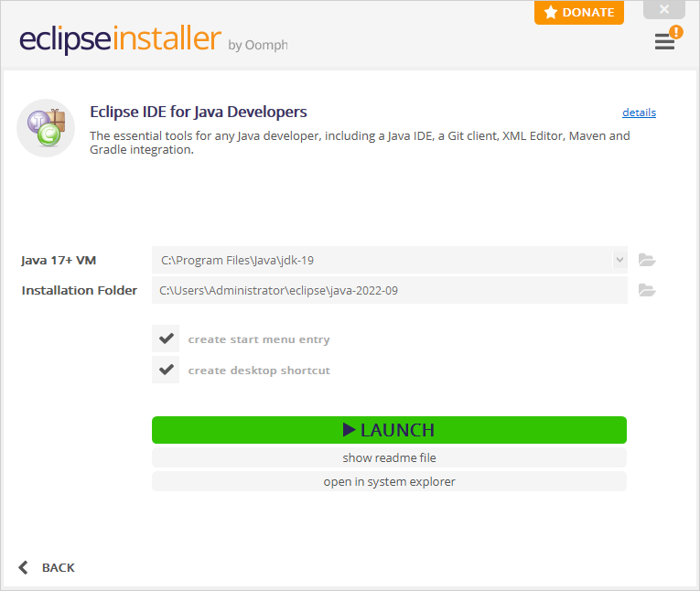700x591 pixels.
Task: Choose open in system explorer
Action: (389, 481)
